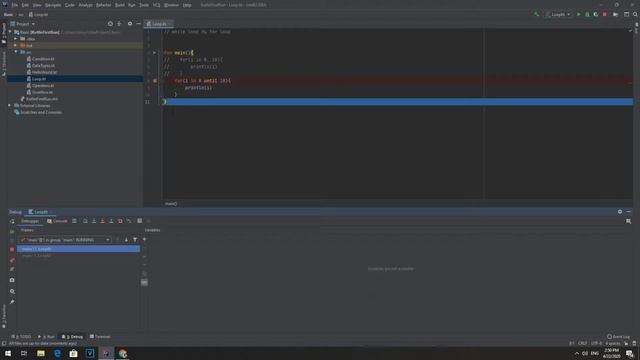Open the Refactor menu
The image size is (640, 360).
(x=103, y=5)
